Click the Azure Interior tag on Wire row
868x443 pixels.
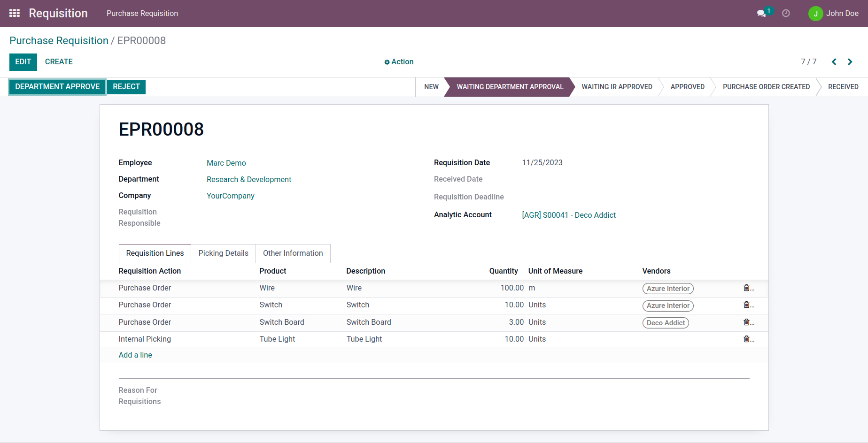point(668,289)
